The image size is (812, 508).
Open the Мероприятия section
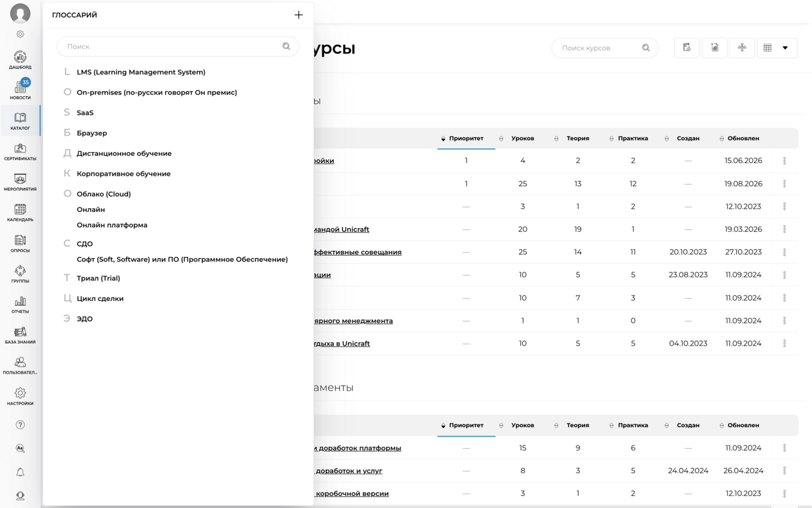click(x=20, y=182)
